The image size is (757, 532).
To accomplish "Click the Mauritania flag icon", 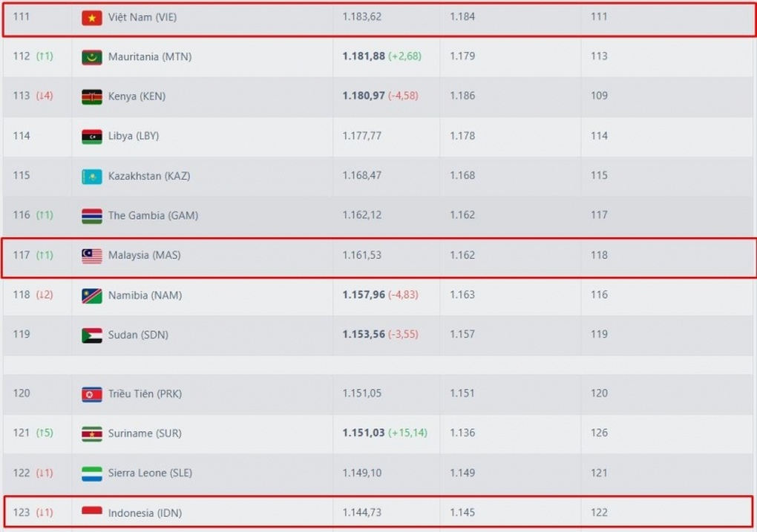I will point(92,57).
